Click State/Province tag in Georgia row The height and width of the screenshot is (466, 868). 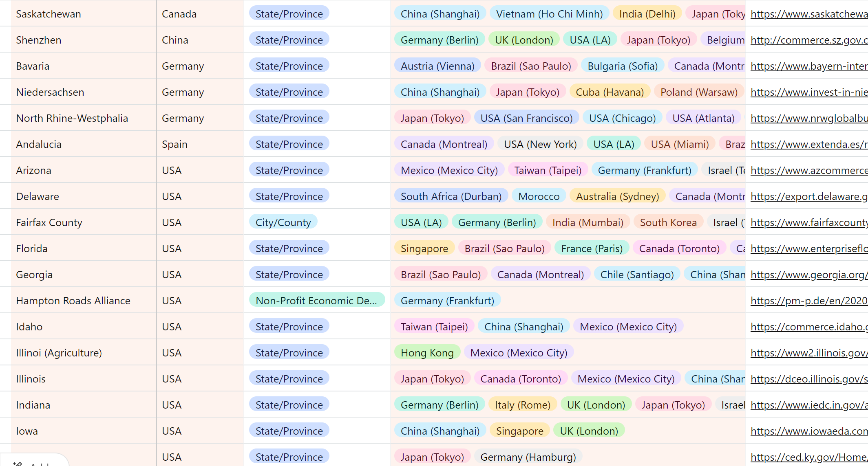click(289, 275)
